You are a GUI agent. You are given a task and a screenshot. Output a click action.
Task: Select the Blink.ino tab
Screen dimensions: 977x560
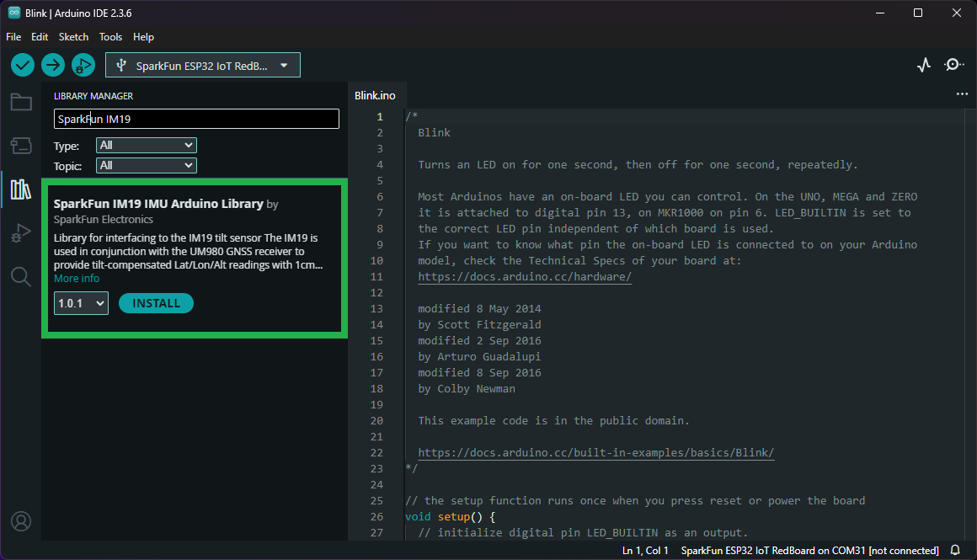click(x=376, y=95)
